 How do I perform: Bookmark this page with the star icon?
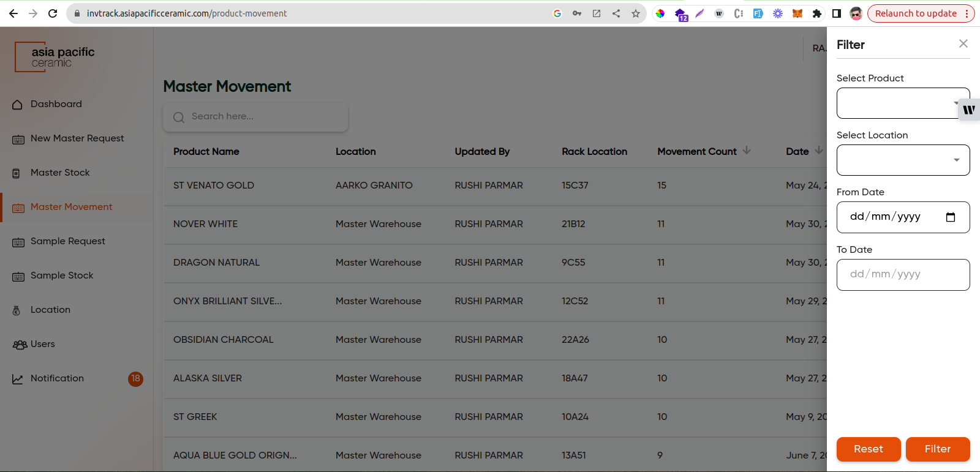coord(636,13)
